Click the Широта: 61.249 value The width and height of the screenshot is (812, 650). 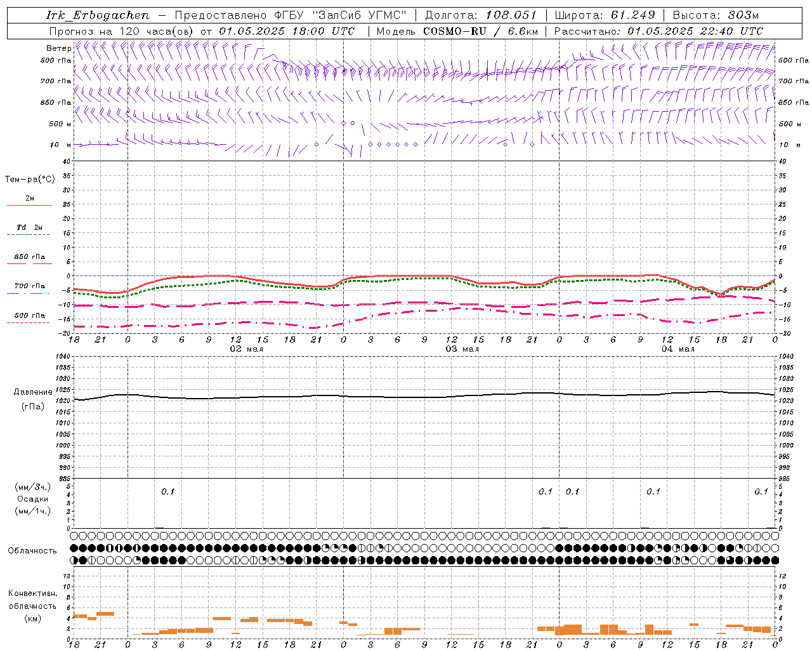coord(605,15)
